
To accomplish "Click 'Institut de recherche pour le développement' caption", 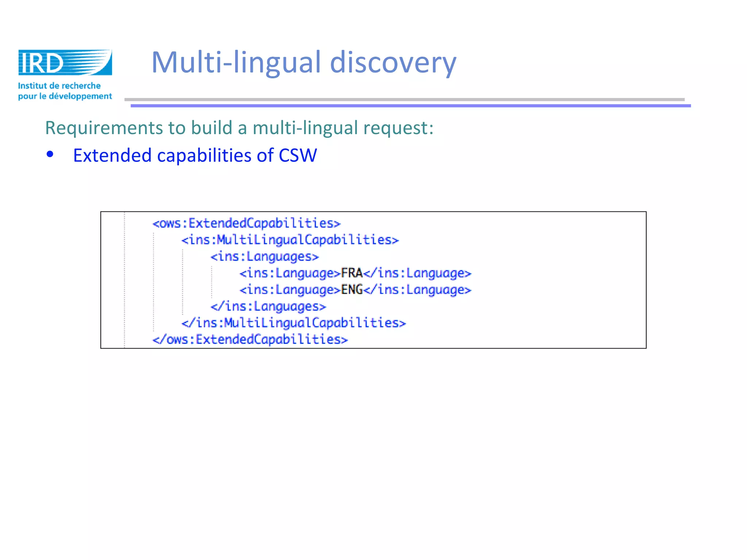I will 65,91.
